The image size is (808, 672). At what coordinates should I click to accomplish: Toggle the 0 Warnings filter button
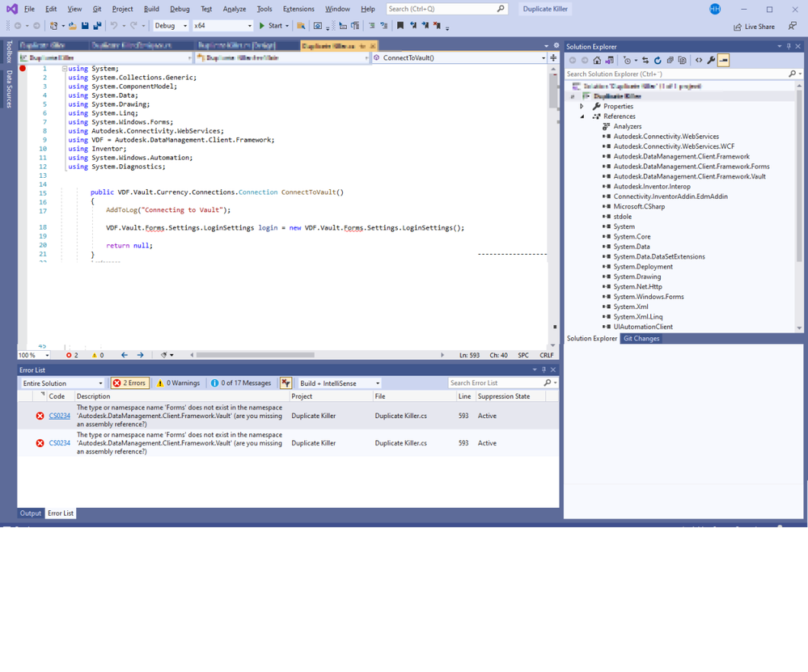click(x=178, y=382)
